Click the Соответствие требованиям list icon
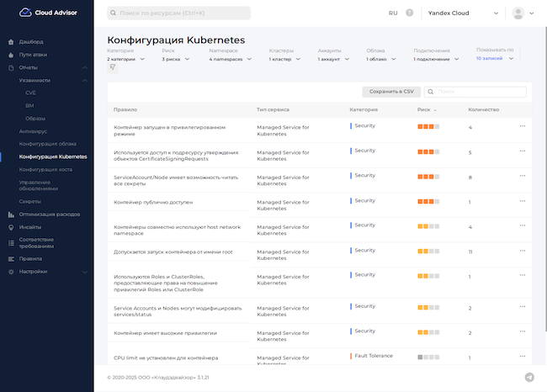 point(11,243)
